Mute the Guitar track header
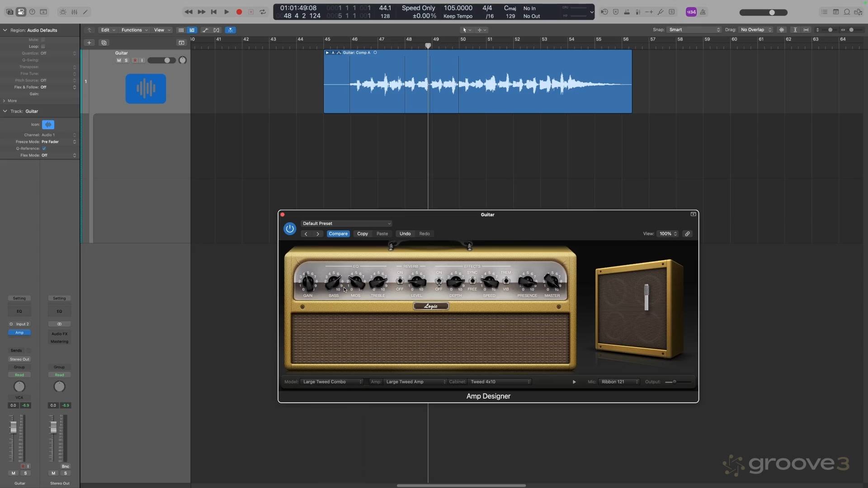Viewport: 868px width, 488px height. (x=119, y=61)
